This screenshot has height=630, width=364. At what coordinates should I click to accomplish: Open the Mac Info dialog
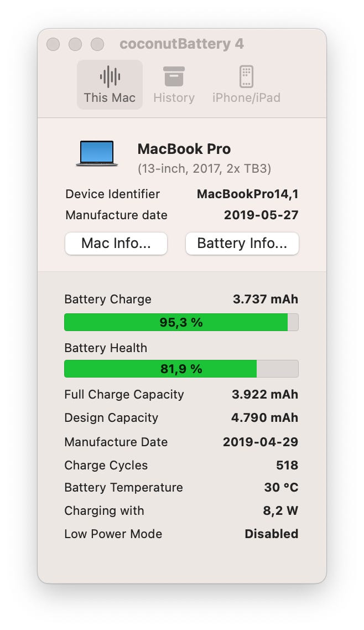[x=116, y=244]
